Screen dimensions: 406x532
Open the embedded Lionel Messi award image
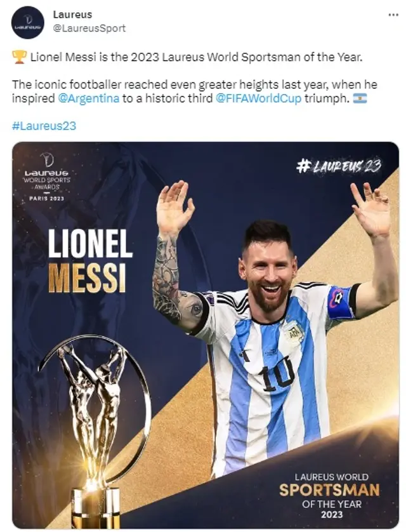coord(206,335)
